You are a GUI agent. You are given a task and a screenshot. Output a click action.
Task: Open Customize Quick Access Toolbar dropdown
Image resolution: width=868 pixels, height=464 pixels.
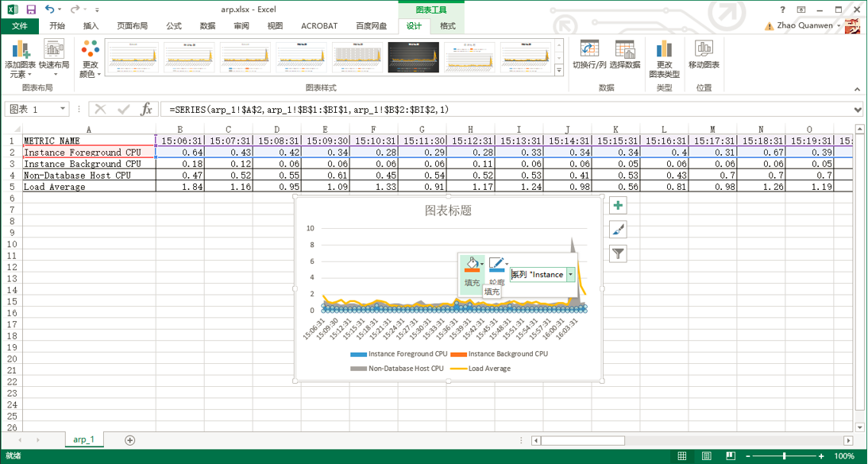pos(98,10)
